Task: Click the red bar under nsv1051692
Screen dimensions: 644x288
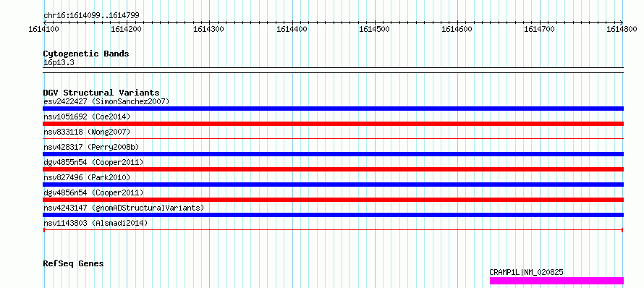Action: tap(333, 124)
